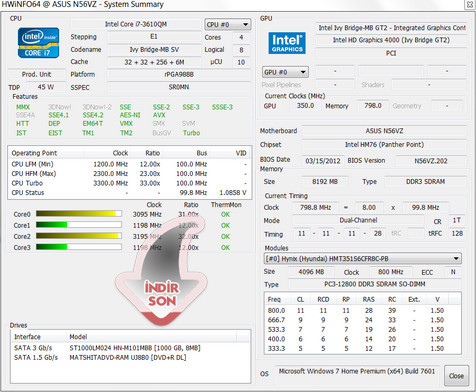Click the module type PC3-12800 field

(x=375, y=284)
